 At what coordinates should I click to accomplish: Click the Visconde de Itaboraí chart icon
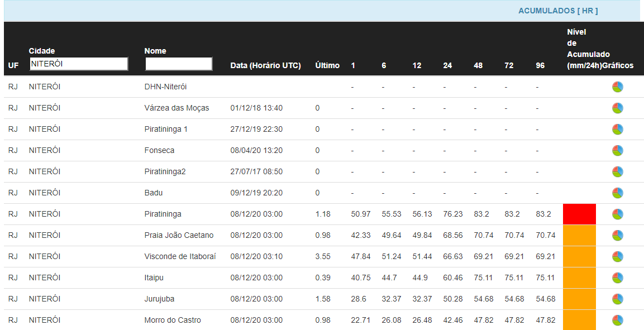point(617,257)
